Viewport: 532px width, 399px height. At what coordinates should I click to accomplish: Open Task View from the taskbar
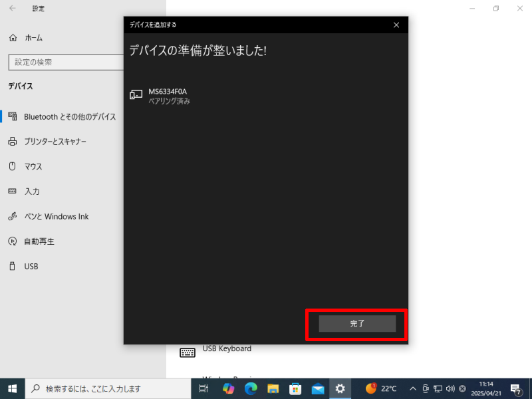pyautogui.click(x=203, y=389)
